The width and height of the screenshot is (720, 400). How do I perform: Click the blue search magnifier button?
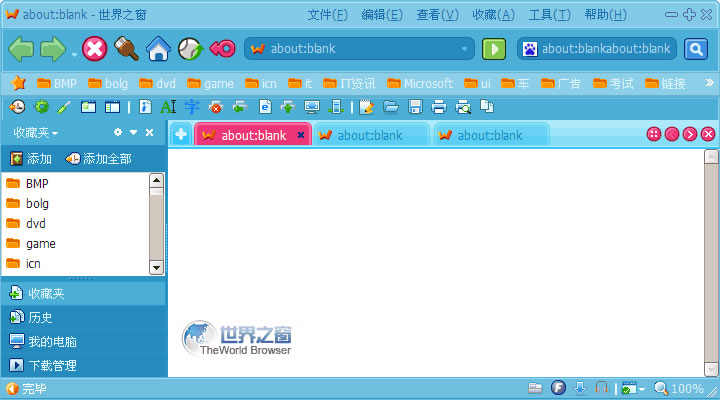pos(696,49)
